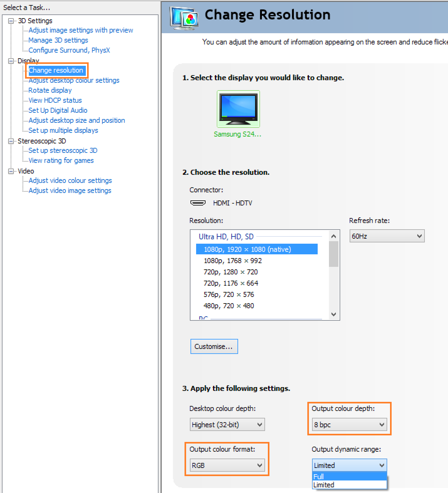Open Adjust video colour settings
This screenshot has height=493, width=448.
pos(70,180)
